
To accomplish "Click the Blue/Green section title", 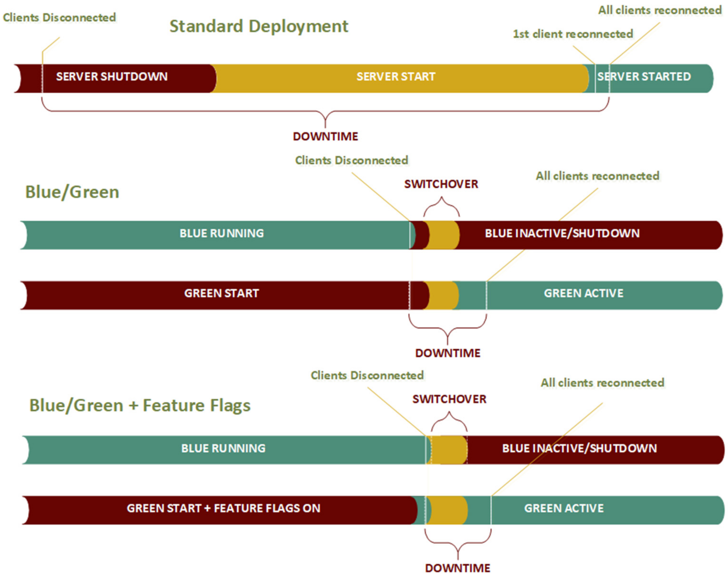I will pos(72,192).
